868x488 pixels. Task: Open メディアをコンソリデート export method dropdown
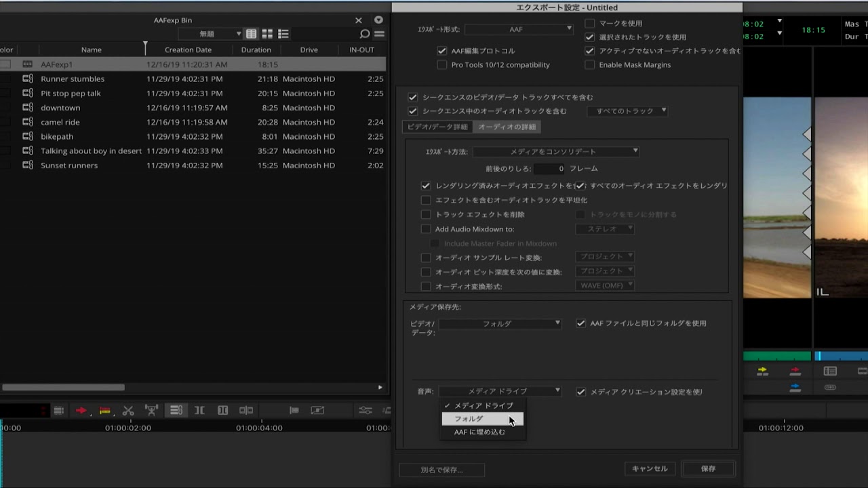[x=556, y=152]
